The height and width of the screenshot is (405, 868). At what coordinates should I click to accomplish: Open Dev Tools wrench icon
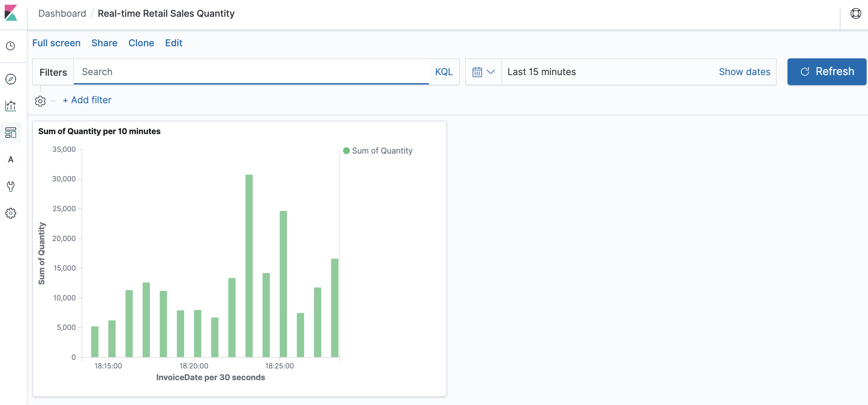coord(11,186)
